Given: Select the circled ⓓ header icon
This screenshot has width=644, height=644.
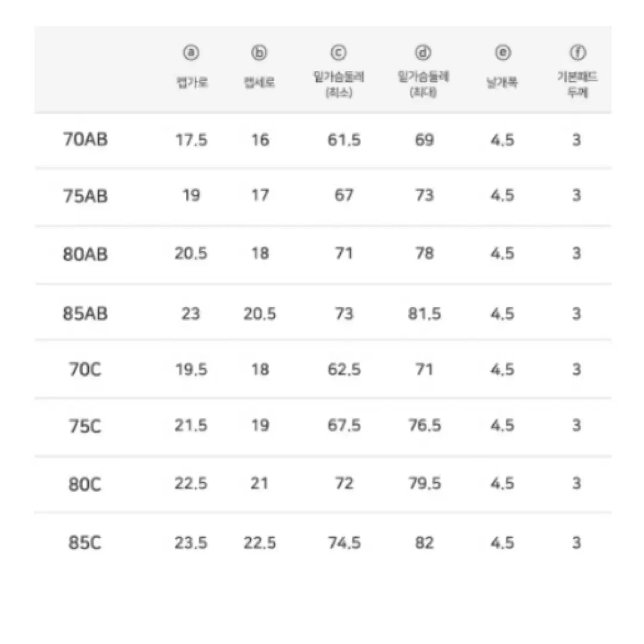Looking at the screenshot, I should (423, 52).
